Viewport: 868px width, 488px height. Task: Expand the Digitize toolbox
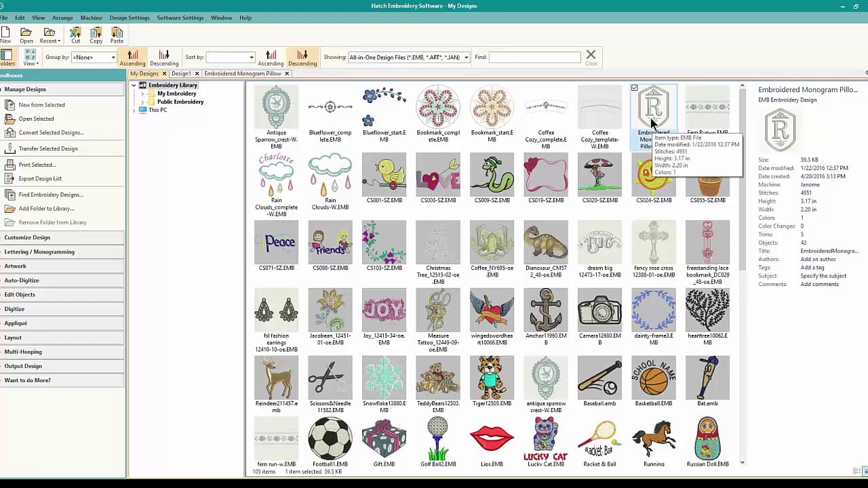pyautogui.click(x=62, y=308)
